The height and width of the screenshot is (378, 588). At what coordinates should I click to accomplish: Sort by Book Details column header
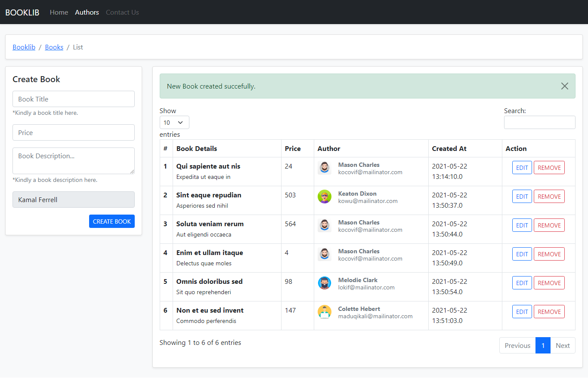coord(227,148)
